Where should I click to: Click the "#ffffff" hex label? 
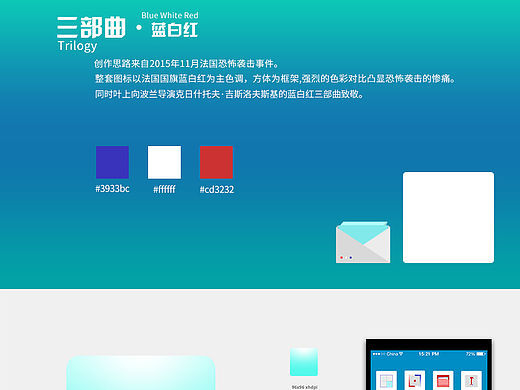pos(164,189)
